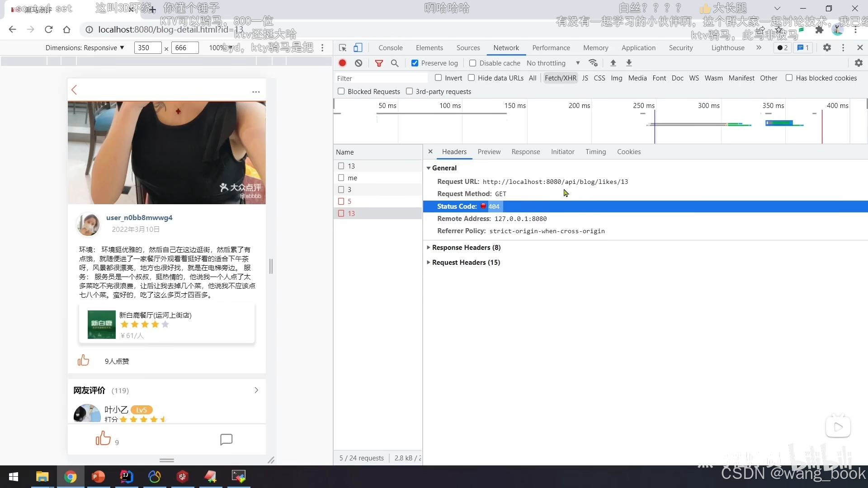Image resolution: width=868 pixels, height=488 pixels.
Task: Tick checkbox for request 'me'
Action: [341, 178]
